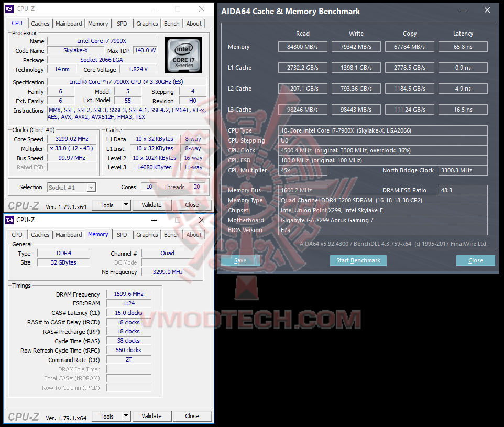Image resolution: width=504 pixels, height=427 pixels.
Task: Click memory Size value 32 GBytes
Action: click(x=63, y=262)
